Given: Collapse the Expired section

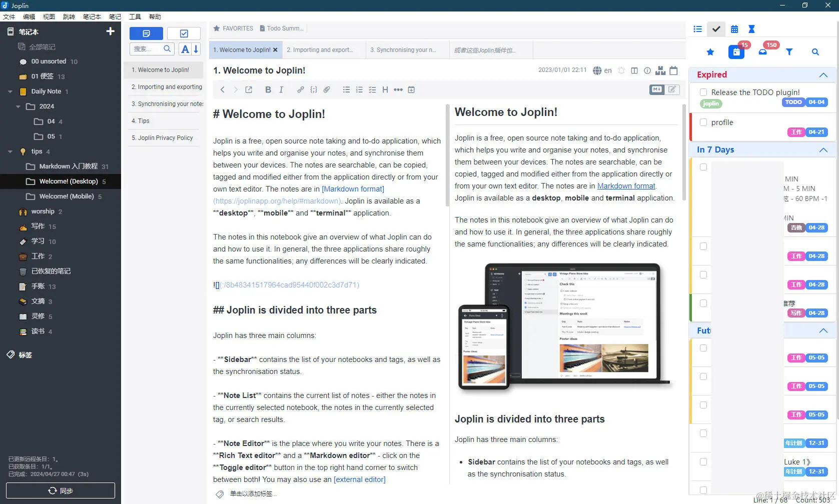Looking at the screenshot, I should (823, 75).
